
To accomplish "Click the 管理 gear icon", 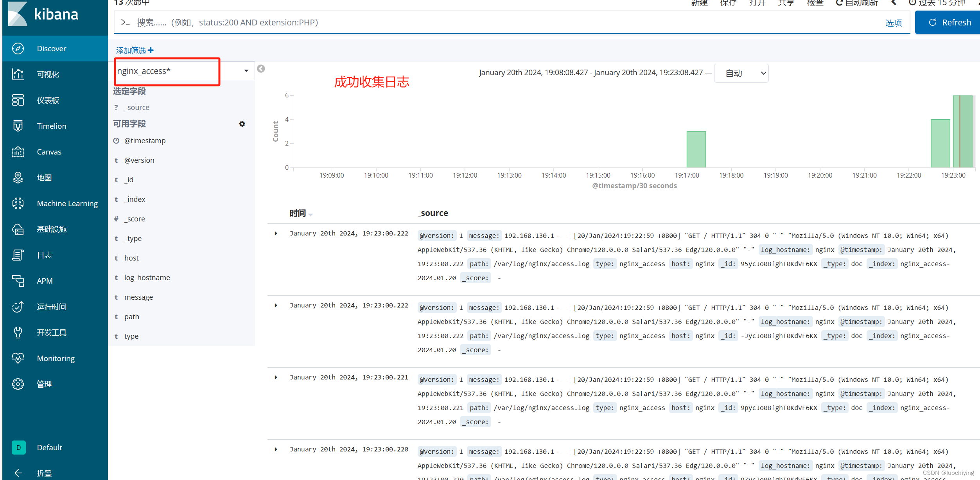I will (x=18, y=384).
